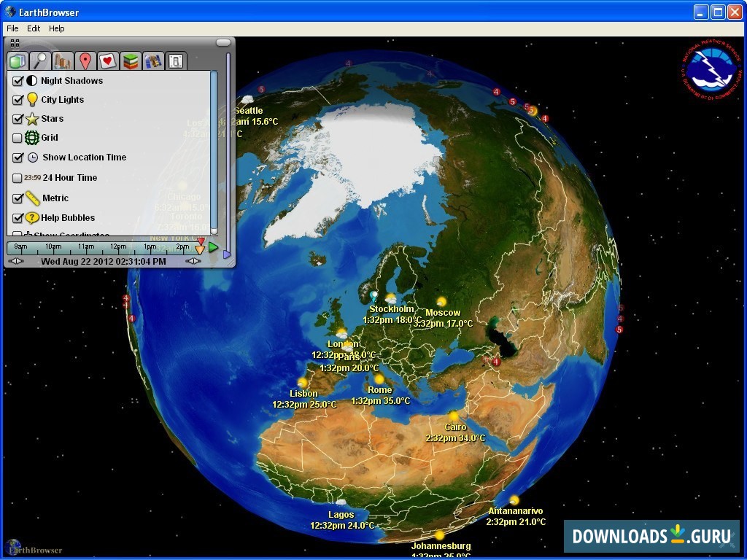Open the red location pin tab
Viewport: 747px width, 560px height.
coord(85,61)
